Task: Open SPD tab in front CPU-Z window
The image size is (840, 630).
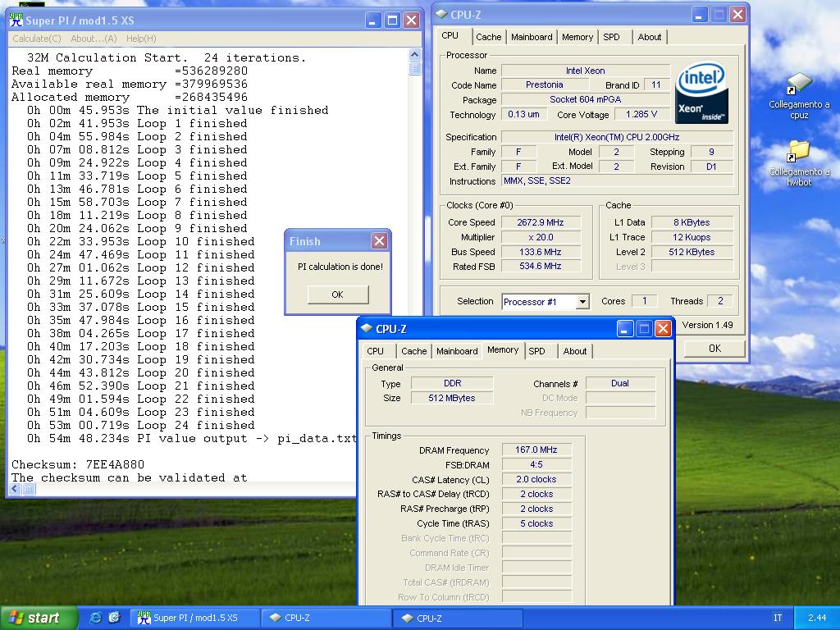Action: [536, 351]
